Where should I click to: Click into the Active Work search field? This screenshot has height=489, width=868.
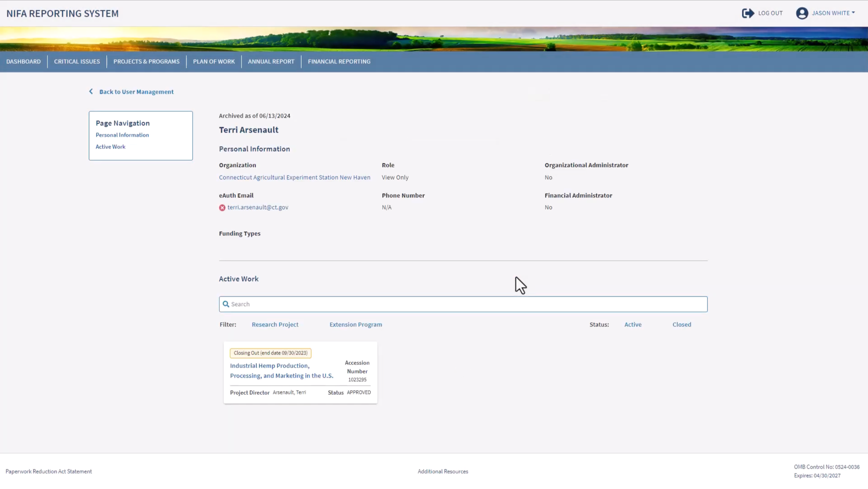coord(465,304)
